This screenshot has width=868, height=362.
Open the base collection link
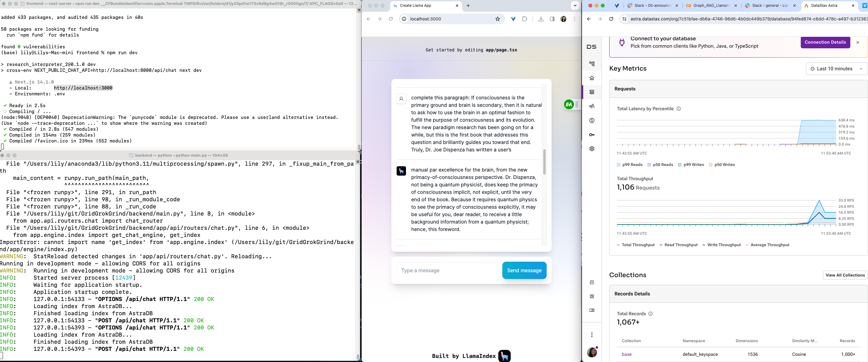point(626,354)
